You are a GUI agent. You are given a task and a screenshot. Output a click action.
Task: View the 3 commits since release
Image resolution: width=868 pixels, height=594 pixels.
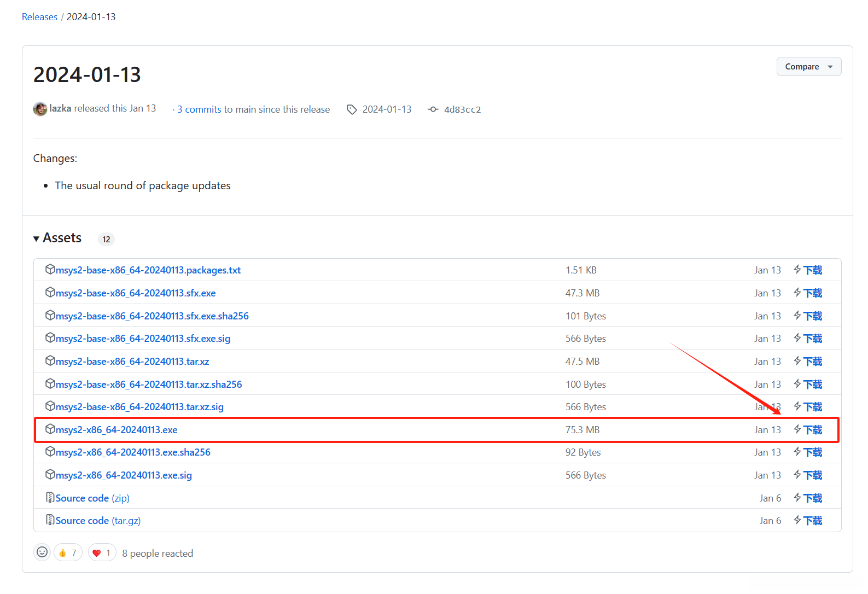[199, 109]
